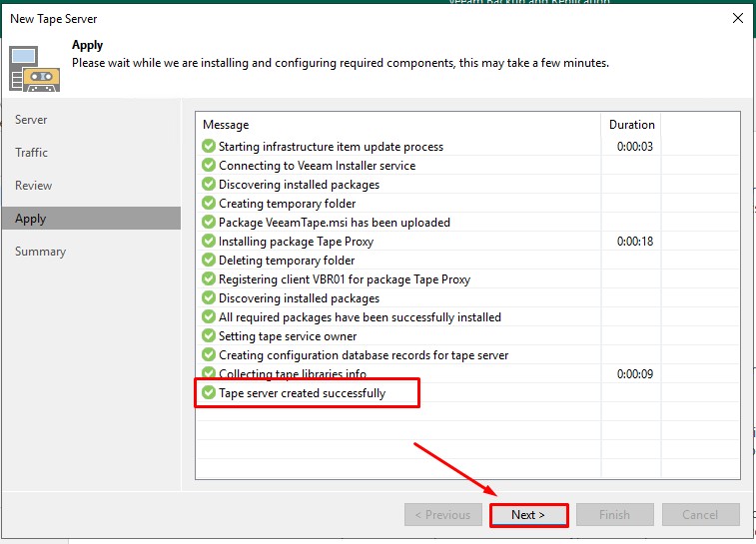Click green check beside 'Starting infrastructure item update process'
The width and height of the screenshot is (756, 544).
[209, 147]
